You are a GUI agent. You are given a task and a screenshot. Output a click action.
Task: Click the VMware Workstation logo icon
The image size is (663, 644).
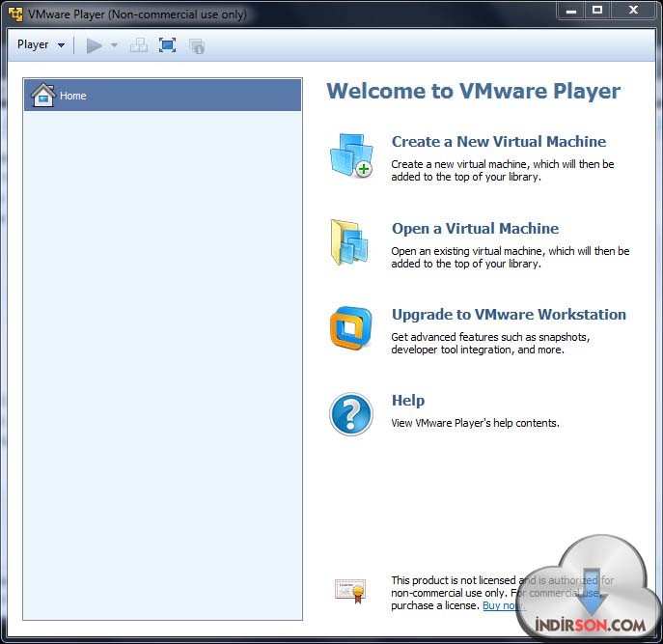351,328
